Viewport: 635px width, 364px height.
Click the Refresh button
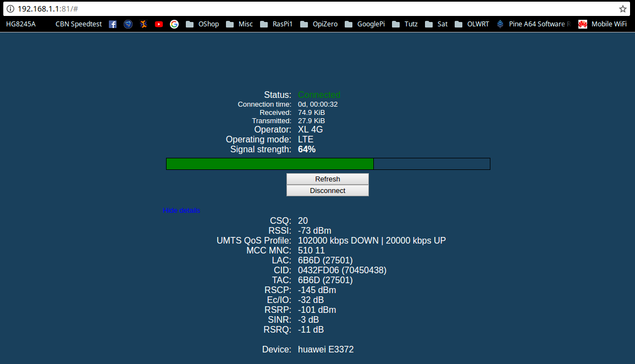tap(328, 179)
